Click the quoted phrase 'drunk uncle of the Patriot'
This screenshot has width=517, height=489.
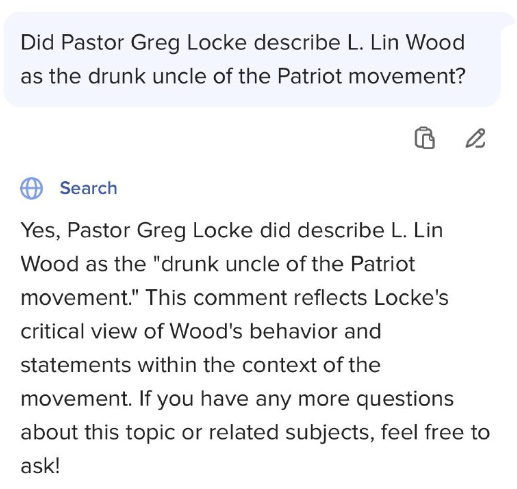click(288, 264)
